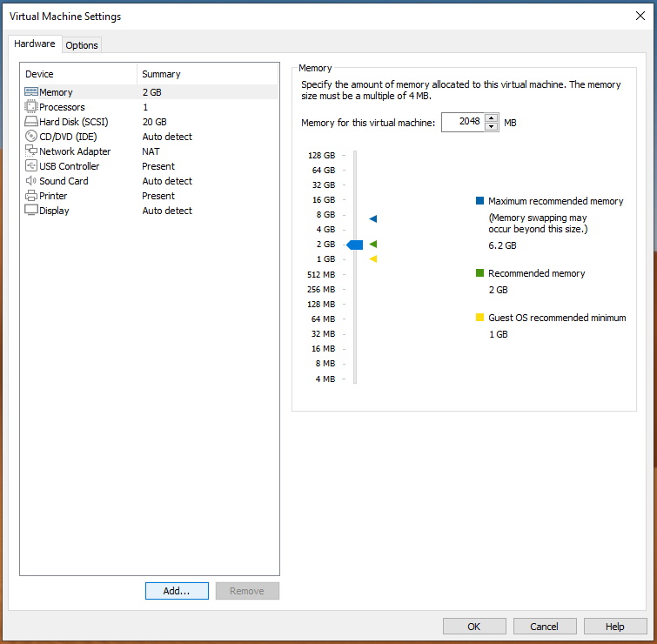Screen dimensions: 657x644
Task: Select the CD/DVD (IDE) row label
Action: coord(68,137)
